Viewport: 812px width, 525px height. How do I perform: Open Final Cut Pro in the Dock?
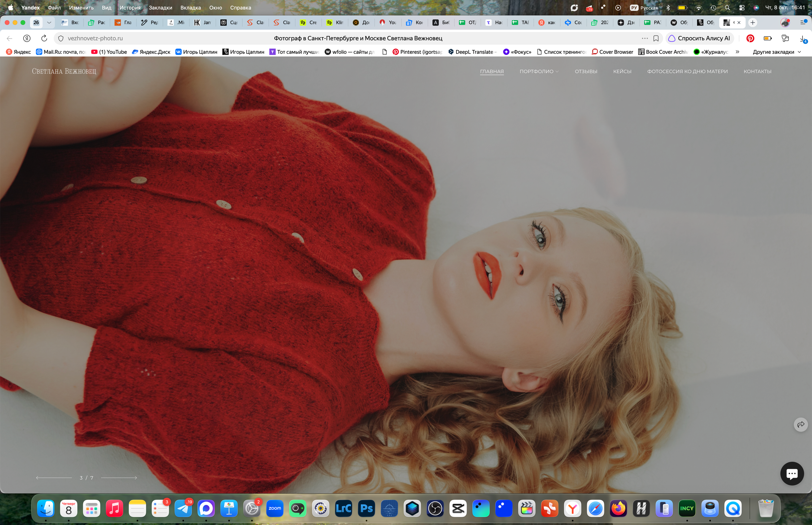527,509
